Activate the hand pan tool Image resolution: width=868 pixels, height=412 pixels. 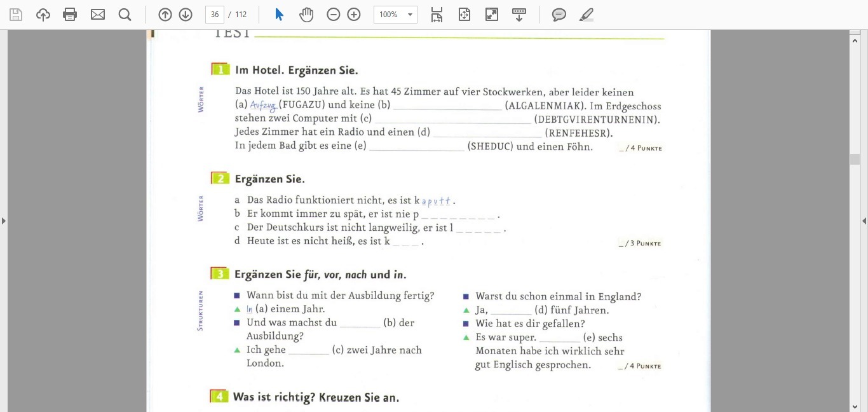click(x=306, y=15)
